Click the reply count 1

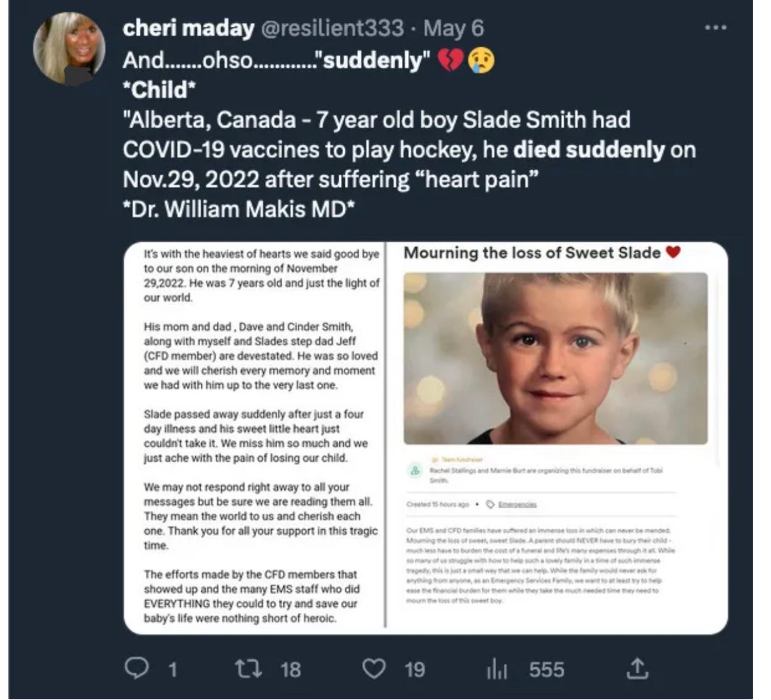click(x=172, y=670)
